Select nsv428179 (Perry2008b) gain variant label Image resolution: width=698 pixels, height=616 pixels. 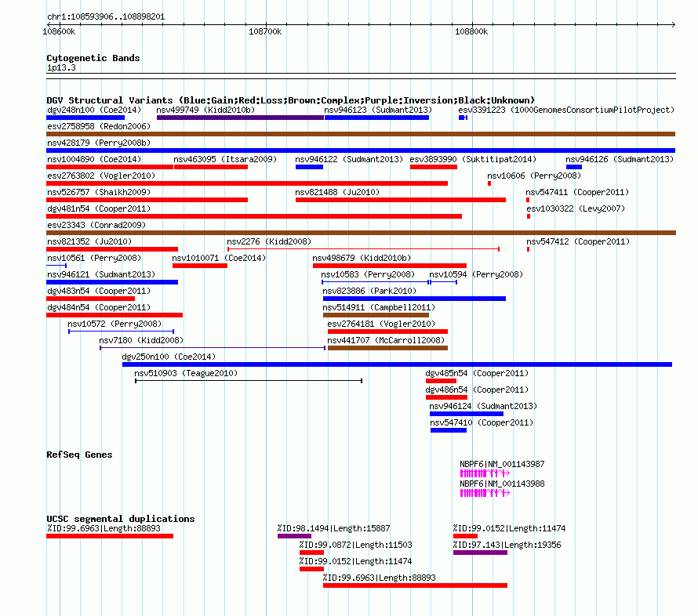point(99,143)
